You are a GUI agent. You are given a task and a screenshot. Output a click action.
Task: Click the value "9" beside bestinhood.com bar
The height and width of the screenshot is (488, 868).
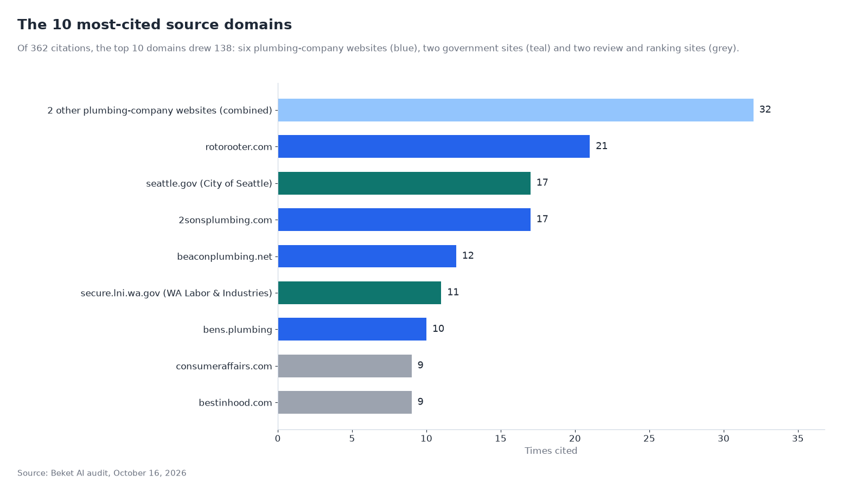[420, 402]
